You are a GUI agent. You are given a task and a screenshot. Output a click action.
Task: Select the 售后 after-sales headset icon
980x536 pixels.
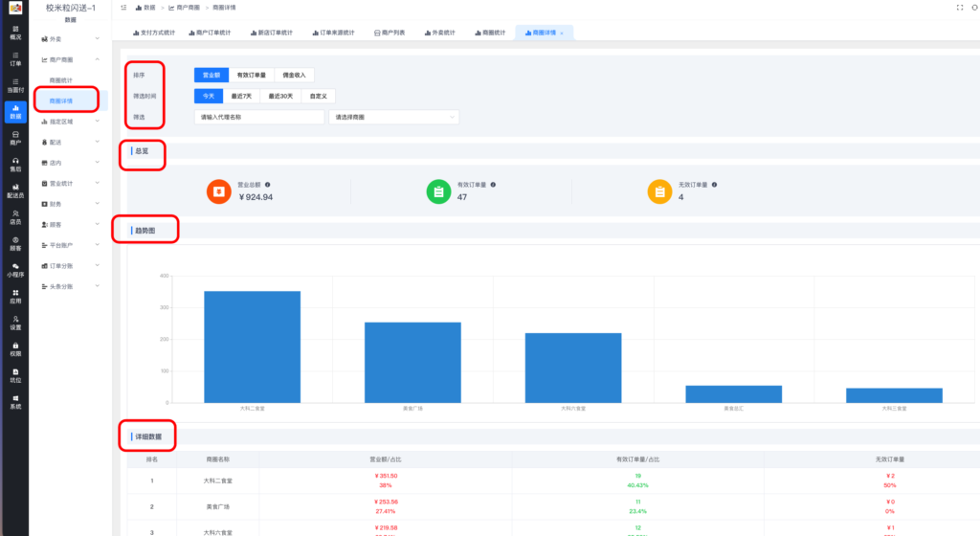click(x=14, y=164)
